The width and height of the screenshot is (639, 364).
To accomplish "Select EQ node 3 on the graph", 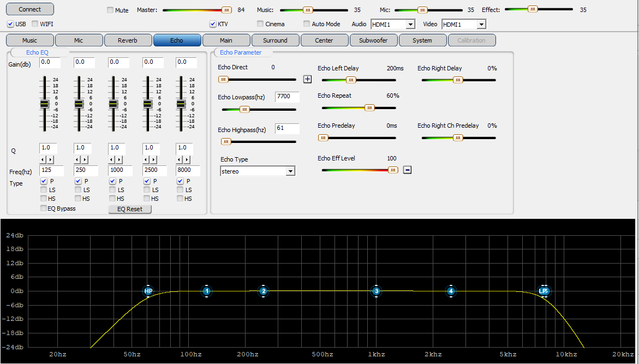I will [x=376, y=291].
